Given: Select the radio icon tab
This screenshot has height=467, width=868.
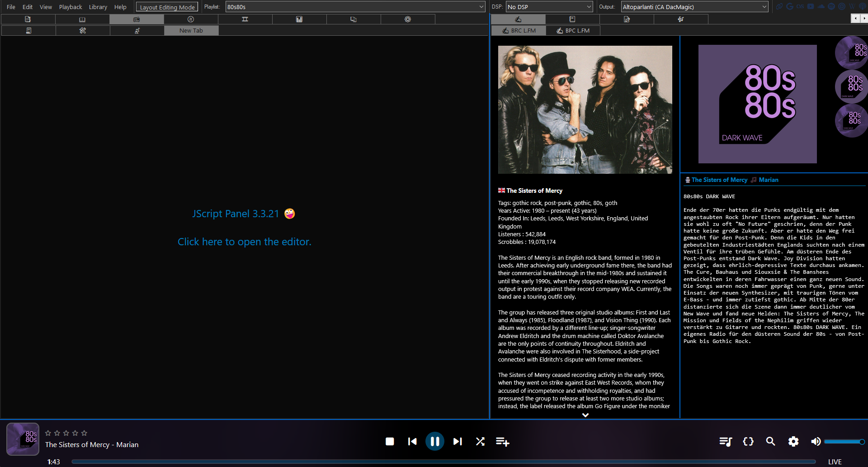Looking at the screenshot, I should [137, 19].
